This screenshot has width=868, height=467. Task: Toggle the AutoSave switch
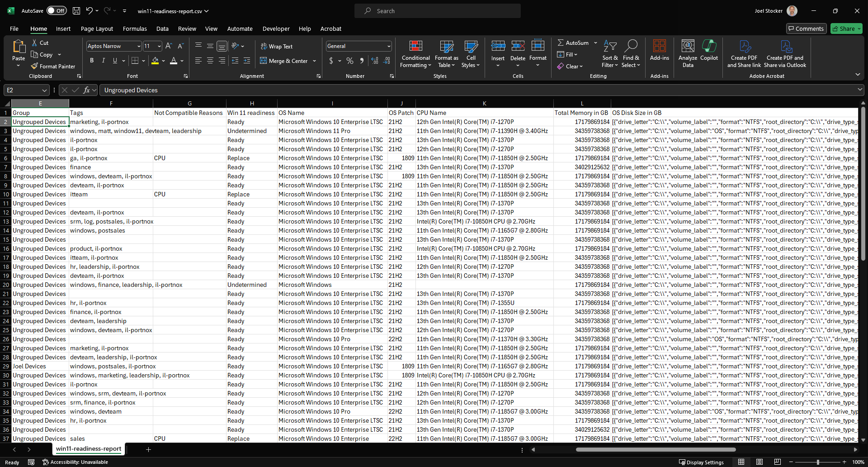(57, 11)
